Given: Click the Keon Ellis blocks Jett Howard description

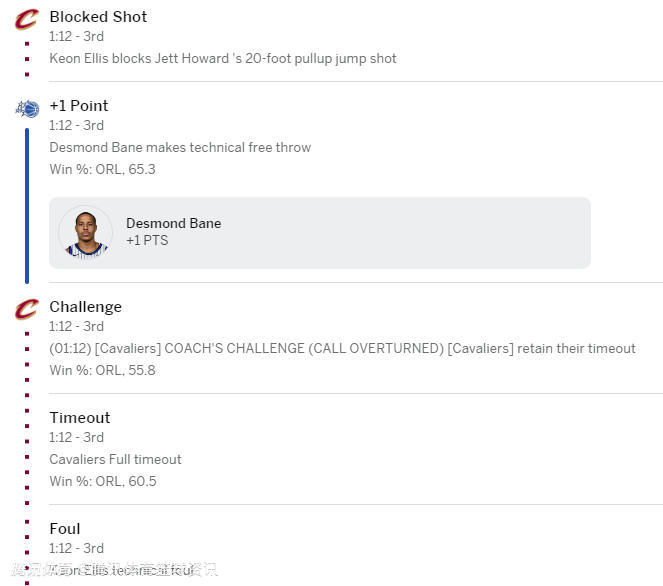Looking at the screenshot, I should pos(223,58).
